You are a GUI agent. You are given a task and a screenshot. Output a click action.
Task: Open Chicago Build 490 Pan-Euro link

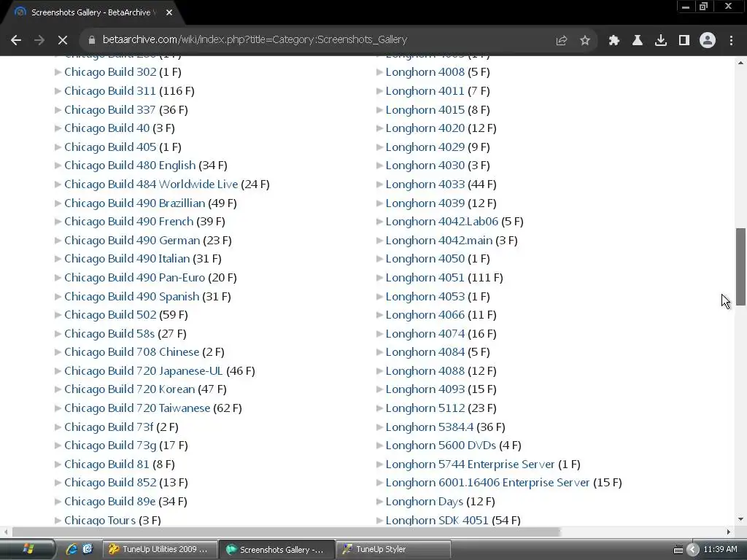[135, 278]
